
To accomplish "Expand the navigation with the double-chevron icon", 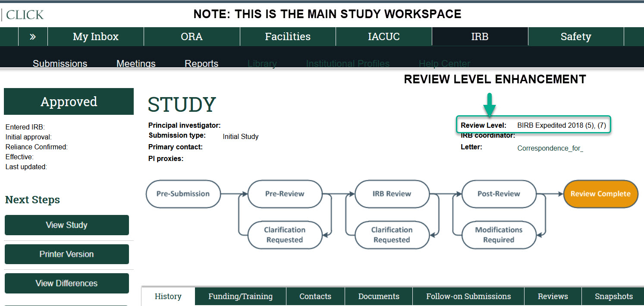I will coord(33,37).
